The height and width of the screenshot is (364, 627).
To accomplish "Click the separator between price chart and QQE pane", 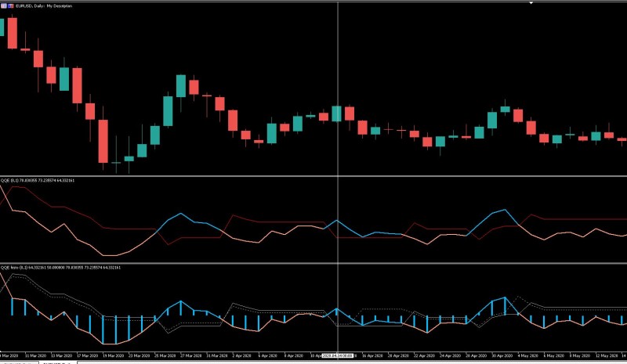I will pos(313,176).
